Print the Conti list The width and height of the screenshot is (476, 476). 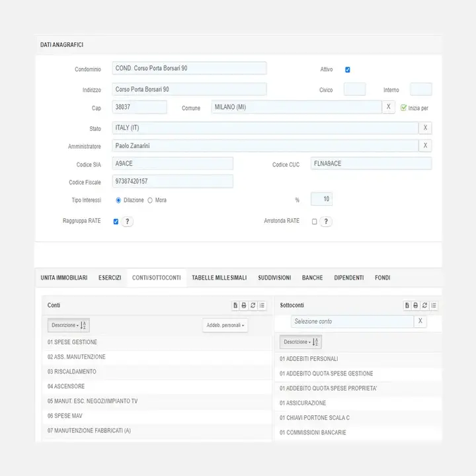244,305
